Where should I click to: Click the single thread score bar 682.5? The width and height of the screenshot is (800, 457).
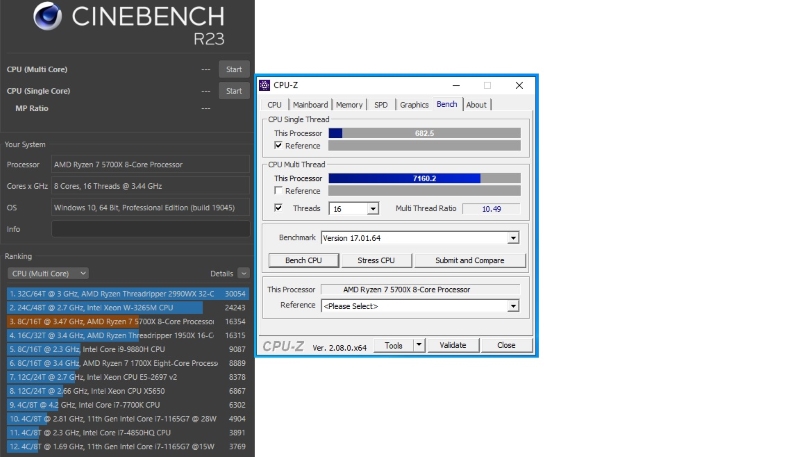[424, 133]
